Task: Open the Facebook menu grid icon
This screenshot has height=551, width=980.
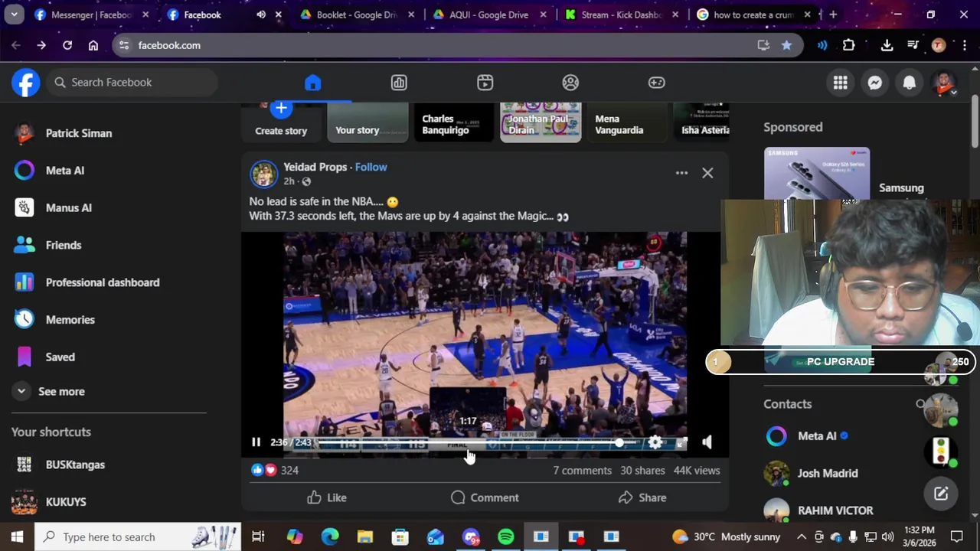Action: tap(840, 83)
